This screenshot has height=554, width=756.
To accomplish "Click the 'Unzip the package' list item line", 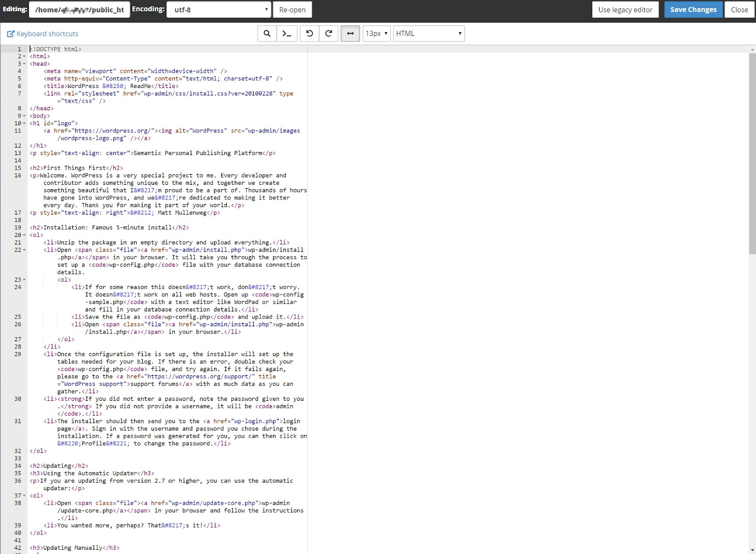I will (x=166, y=242).
